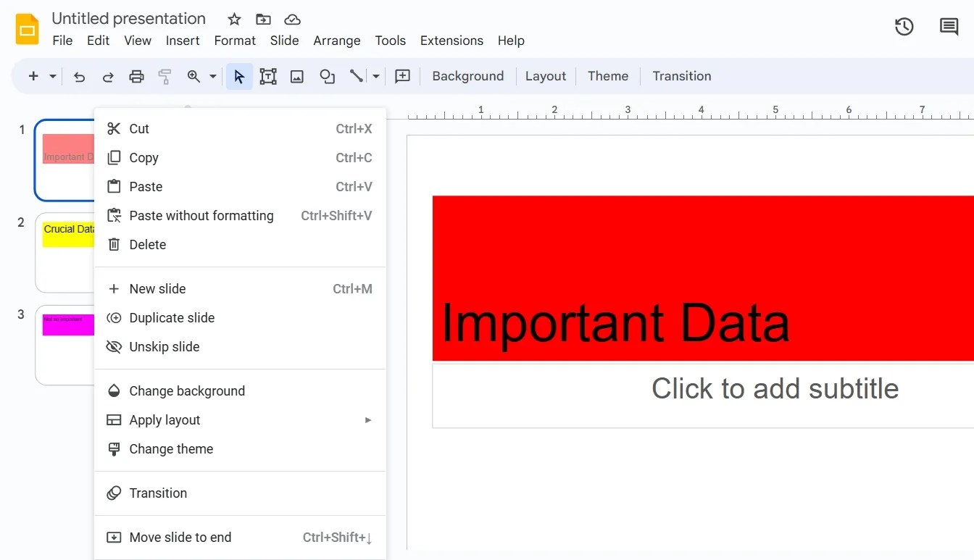Activate the paint format tool
This screenshot has height=560, width=974.
165,75
